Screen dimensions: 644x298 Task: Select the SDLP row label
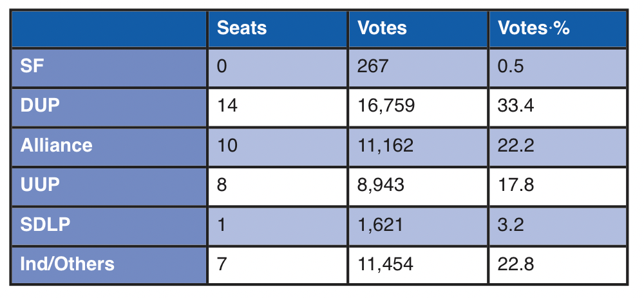(x=44, y=224)
